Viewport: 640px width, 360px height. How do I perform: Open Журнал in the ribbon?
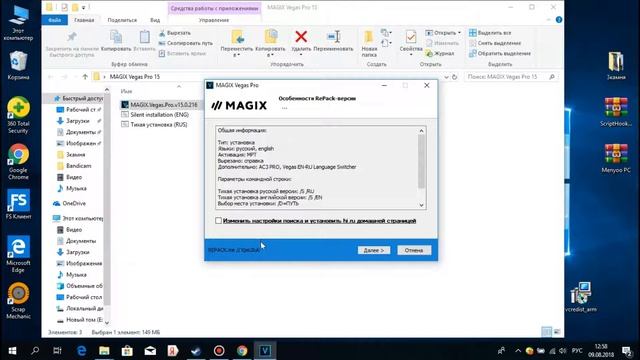pos(440,53)
